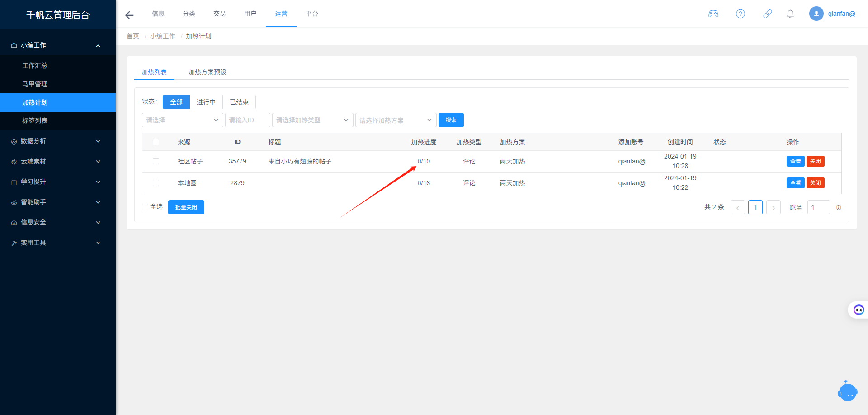Click the 小编工作 briefcase icon in sidebar
868x415 pixels.
(x=14, y=46)
